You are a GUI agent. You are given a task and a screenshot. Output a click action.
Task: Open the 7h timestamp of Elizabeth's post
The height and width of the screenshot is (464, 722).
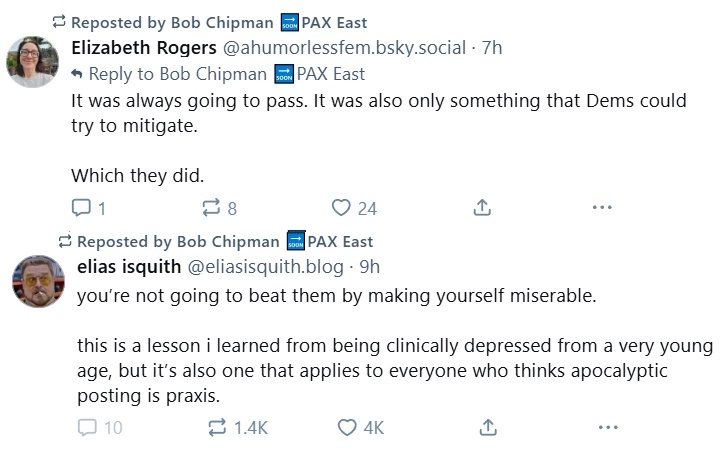(492, 48)
